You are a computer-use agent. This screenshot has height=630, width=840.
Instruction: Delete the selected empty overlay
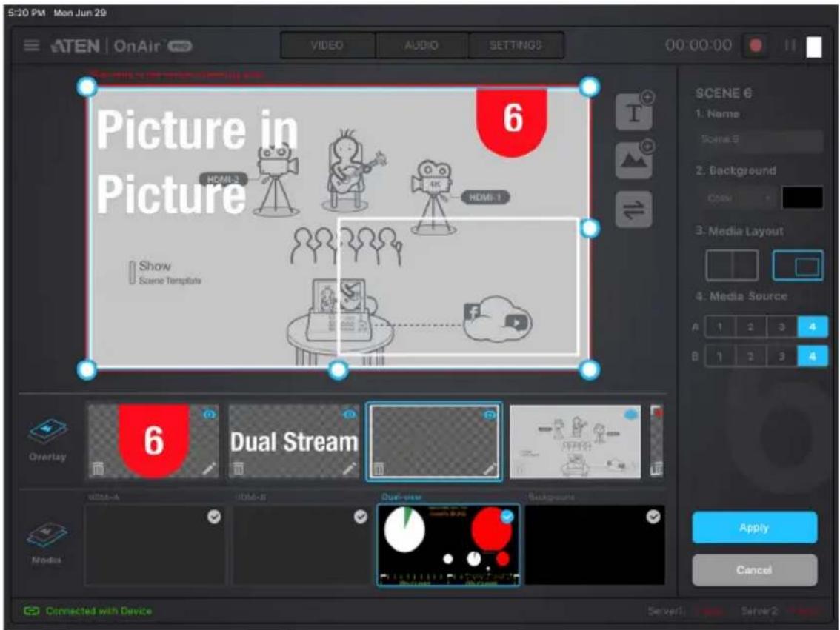tap(379, 469)
